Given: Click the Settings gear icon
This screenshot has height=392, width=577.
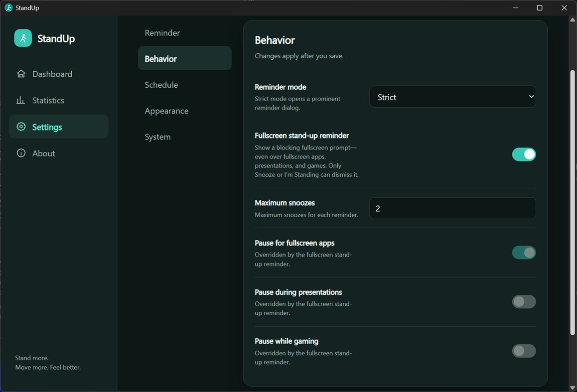Looking at the screenshot, I should coord(21,127).
